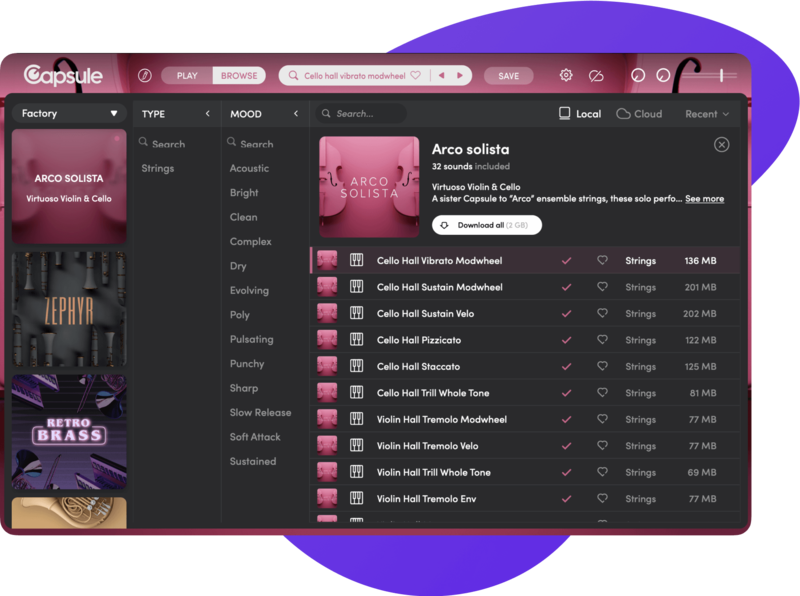Filter by Pulsating mood
Screen dimensions: 800x596
coord(252,339)
